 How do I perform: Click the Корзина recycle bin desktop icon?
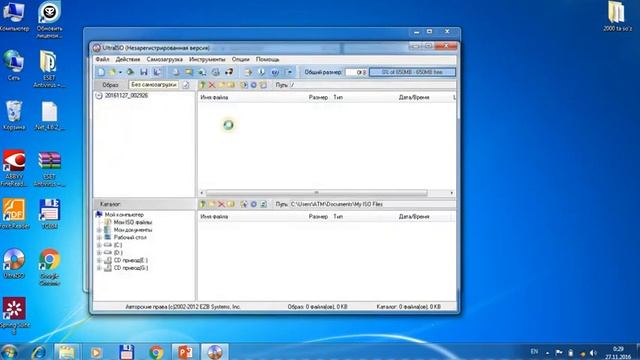(x=14, y=115)
